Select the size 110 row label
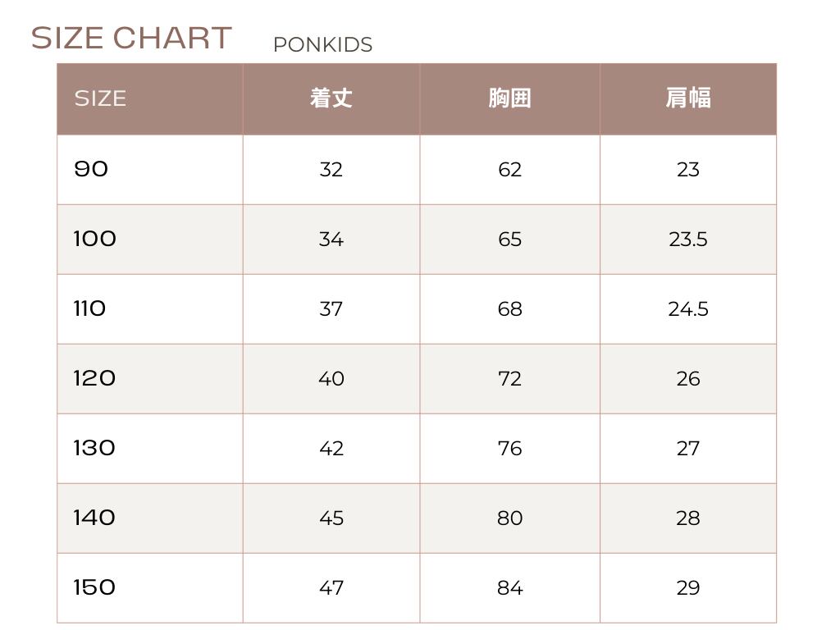Image resolution: width=840 pixels, height=630 pixels. tap(90, 308)
